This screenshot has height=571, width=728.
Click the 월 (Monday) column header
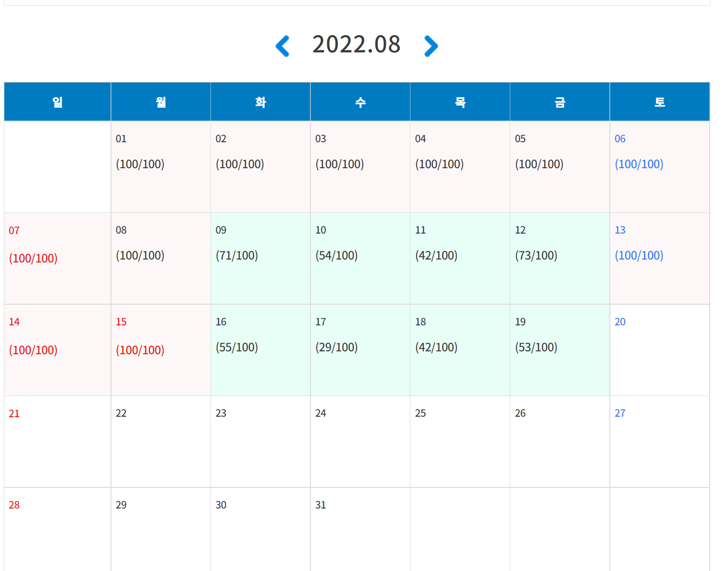click(x=161, y=102)
